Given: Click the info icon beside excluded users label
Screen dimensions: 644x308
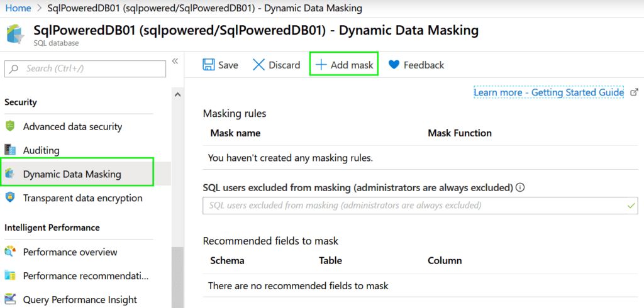Looking at the screenshot, I should pos(520,188).
